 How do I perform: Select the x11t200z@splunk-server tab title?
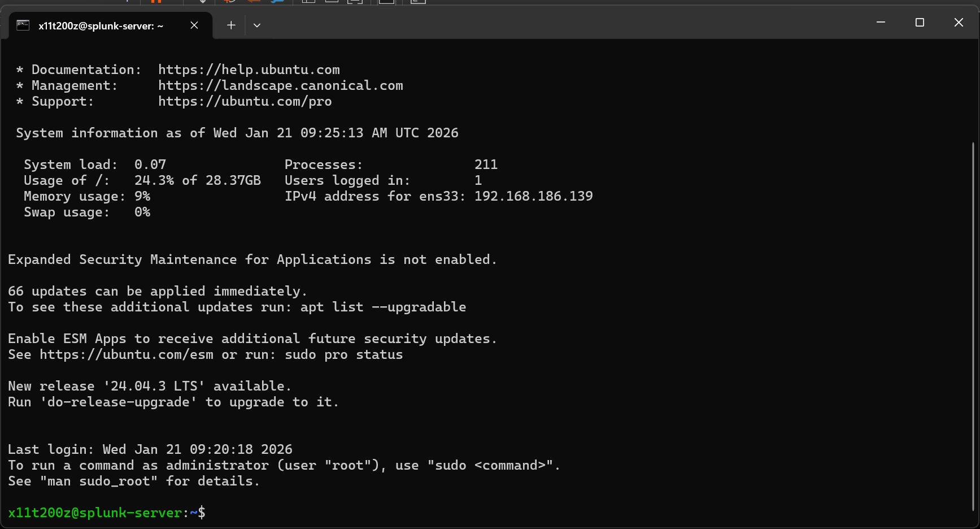pyautogui.click(x=101, y=26)
